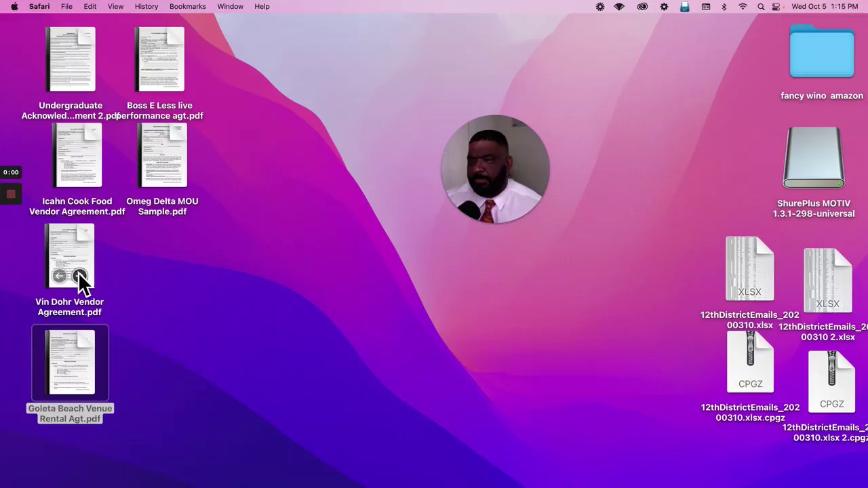The height and width of the screenshot is (488, 868).
Task: Click the Boss E Less live performance agt.pdf label
Action: point(160,110)
